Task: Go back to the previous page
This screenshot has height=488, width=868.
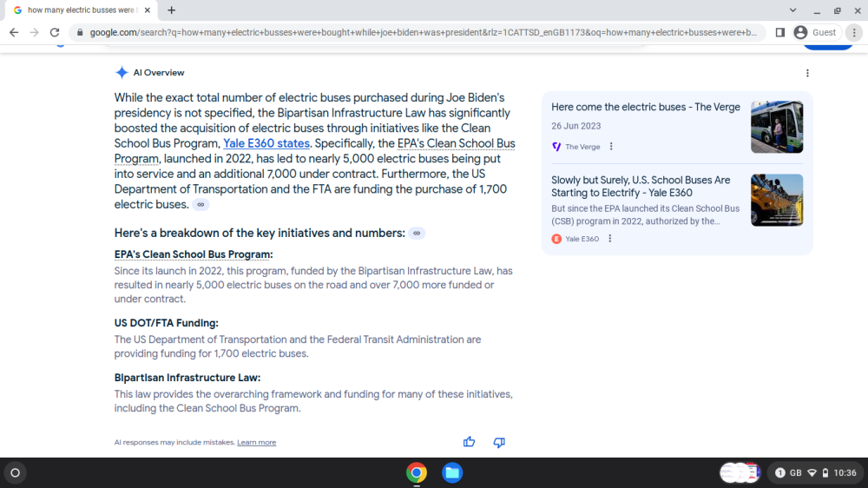Action: coord(14,33)
